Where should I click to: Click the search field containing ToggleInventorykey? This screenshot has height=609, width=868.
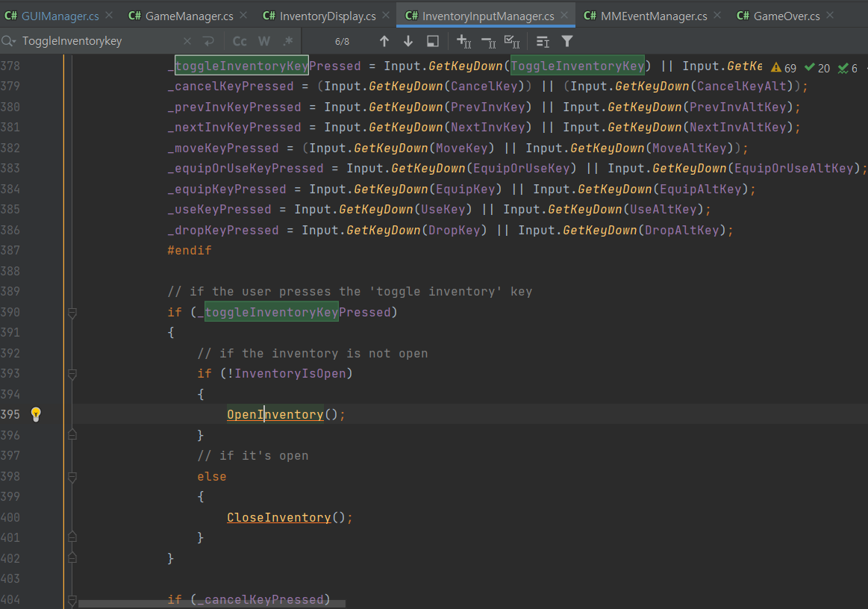coord(100,41)
